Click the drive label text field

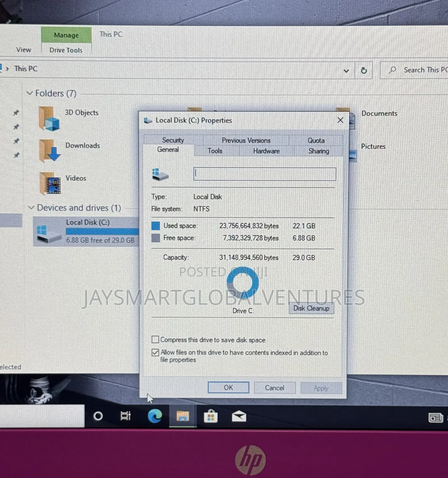265,174
